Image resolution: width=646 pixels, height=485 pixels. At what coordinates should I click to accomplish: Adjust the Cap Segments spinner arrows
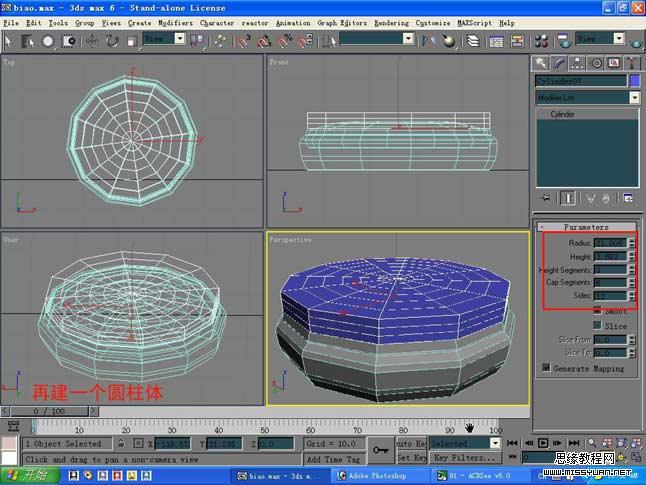click(632, 282)
